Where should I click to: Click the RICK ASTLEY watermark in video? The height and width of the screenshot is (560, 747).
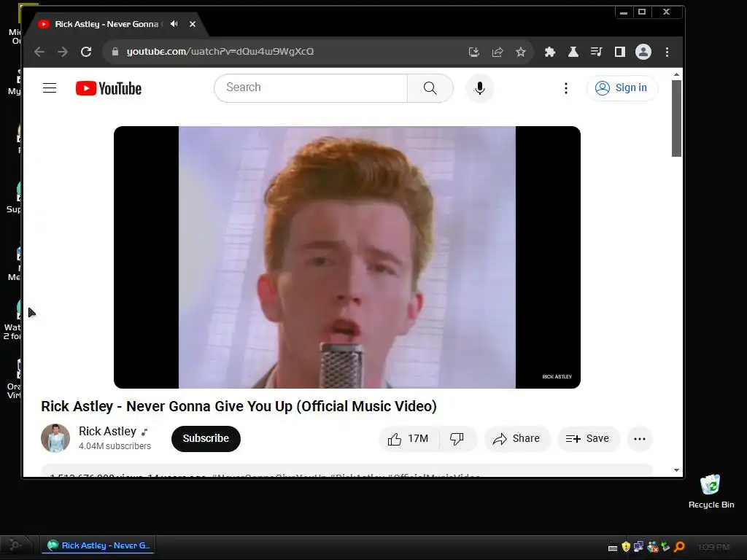[x=557, y=377]
